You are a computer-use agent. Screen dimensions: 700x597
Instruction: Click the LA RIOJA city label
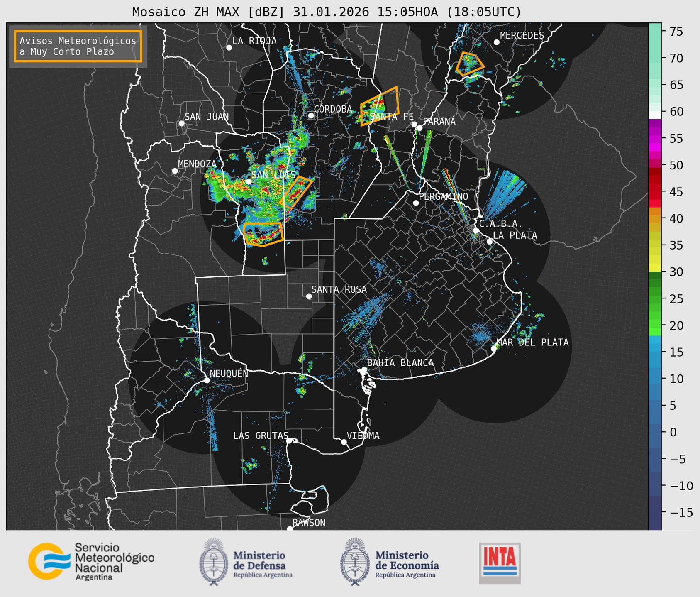(254, 41)
